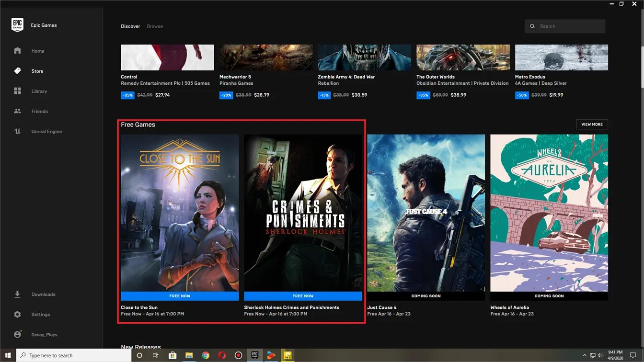Click the VIEW MORE button for Free Games

(592, 124)
